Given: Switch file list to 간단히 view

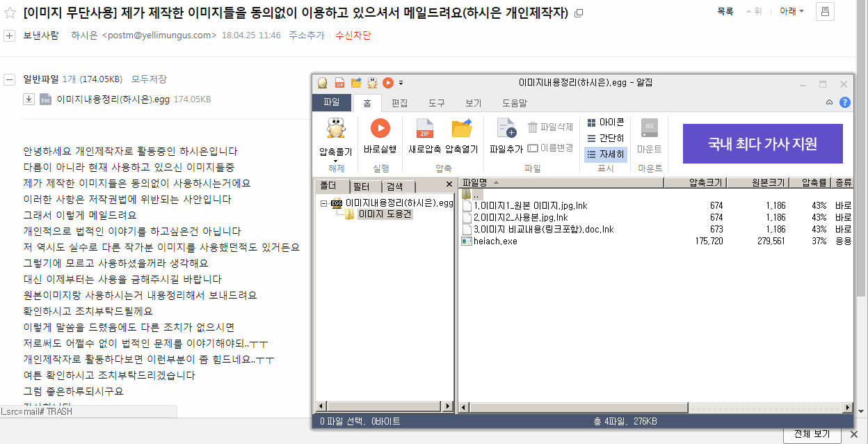Looking at the screenshot, I should point(605,138).
